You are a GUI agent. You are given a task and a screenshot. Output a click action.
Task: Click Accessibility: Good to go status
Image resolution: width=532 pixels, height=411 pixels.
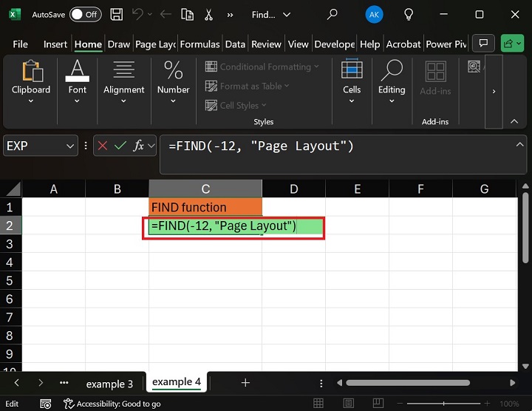(112, 404)
